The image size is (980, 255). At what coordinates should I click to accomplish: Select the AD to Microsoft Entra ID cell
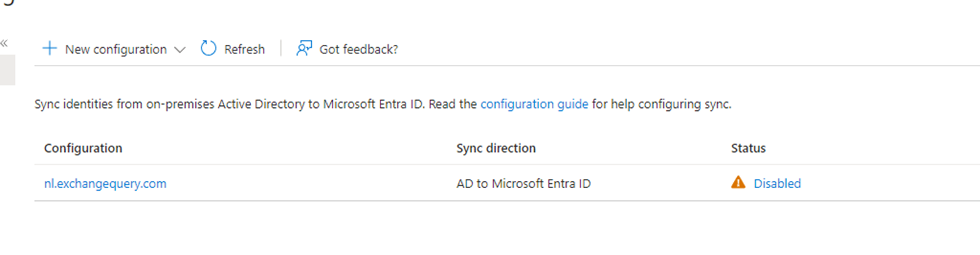(523, 183)
